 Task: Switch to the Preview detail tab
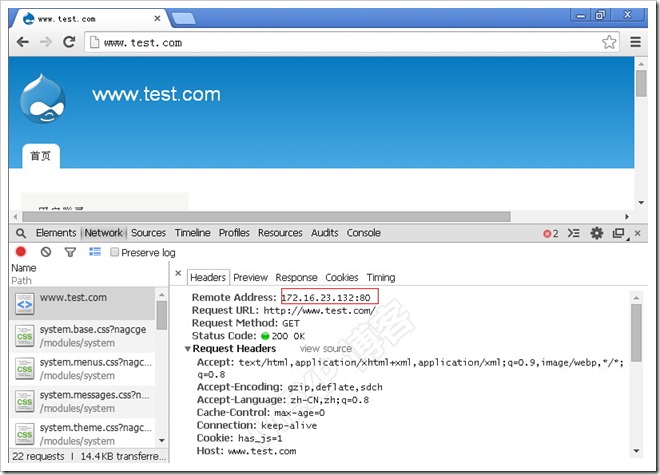(250, 278)
